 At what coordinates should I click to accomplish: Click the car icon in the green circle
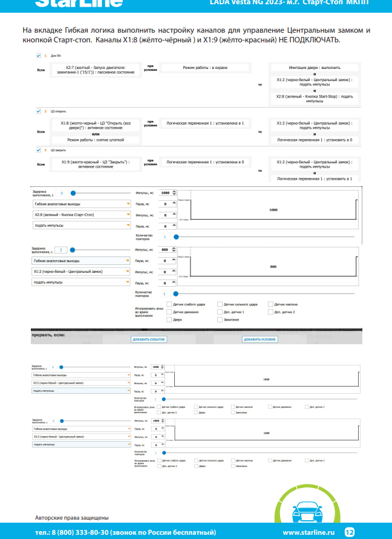(307, 511)
